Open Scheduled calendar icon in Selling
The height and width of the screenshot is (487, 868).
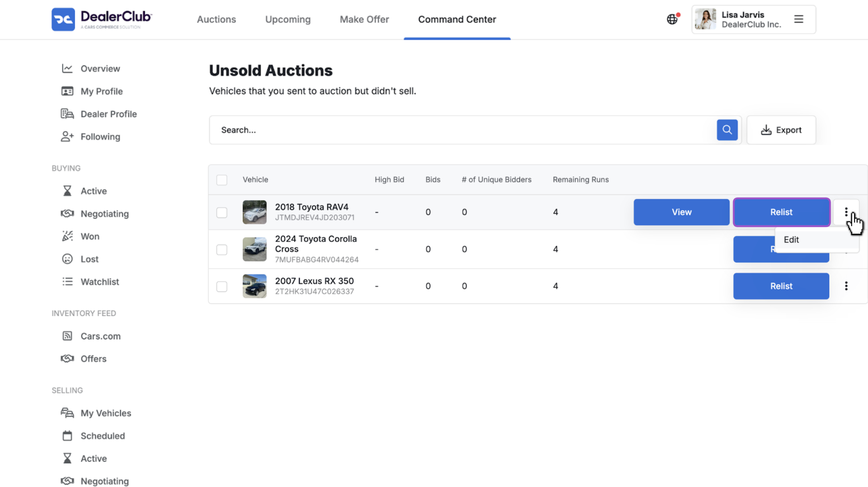click(x=67, y=435)
